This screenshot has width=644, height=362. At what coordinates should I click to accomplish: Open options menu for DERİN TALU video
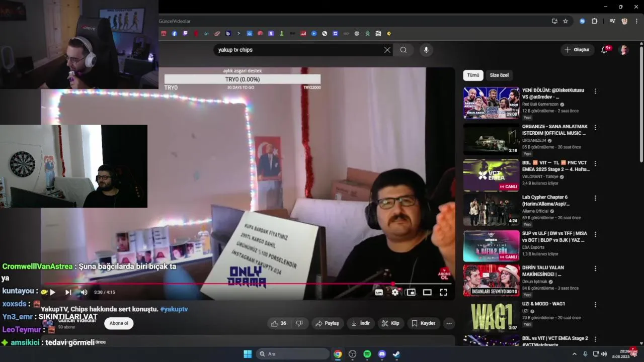tap(595, 269)
